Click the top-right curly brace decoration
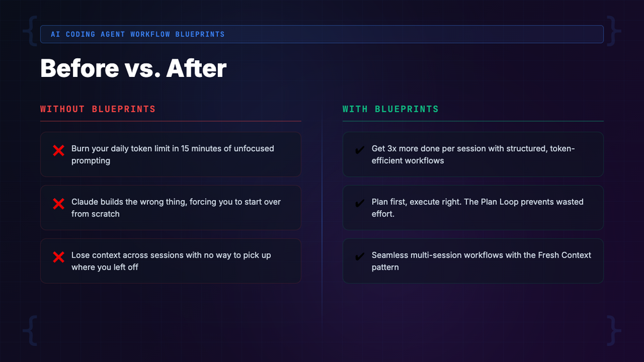Screen dimensions: 644x362 [x=614, y=31]
